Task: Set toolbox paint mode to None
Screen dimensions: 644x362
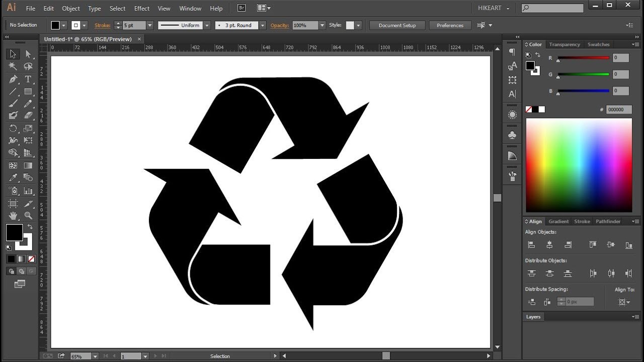Action: [x=31, y=259]
